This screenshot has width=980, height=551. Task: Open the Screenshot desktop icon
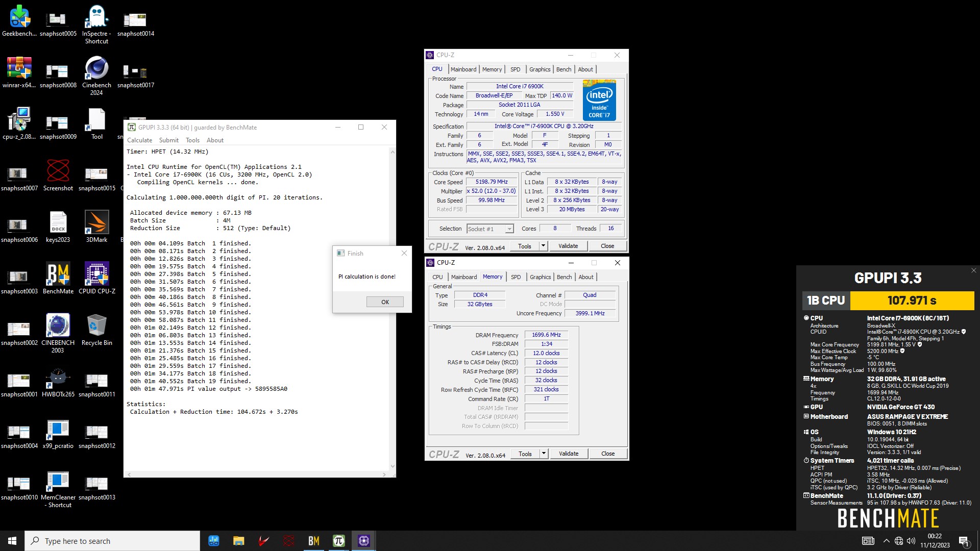[x=58, y=175]
